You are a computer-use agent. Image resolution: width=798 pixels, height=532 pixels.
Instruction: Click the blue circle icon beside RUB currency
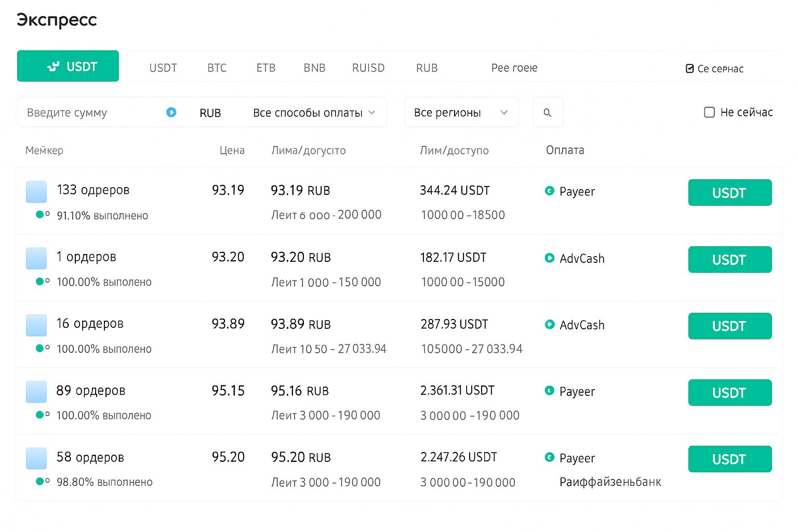coord(171,112)
